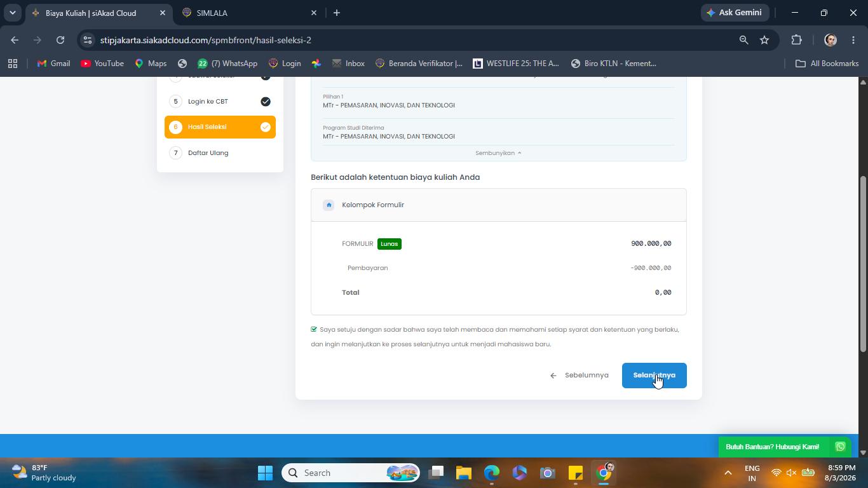Click the WhatsApp help icon button
Viewport: 868px width, 488px height.
(840, 447)
